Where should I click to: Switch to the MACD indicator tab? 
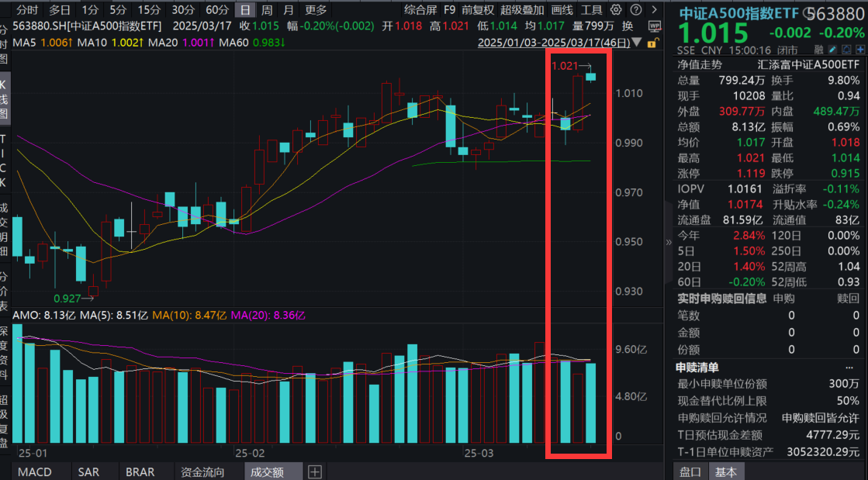[36, 471]
